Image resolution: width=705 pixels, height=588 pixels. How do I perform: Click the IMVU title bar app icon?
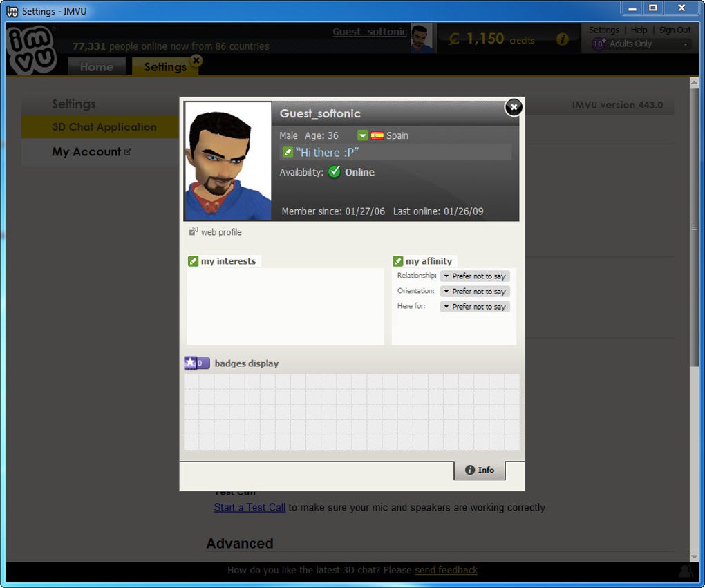point(12,11)
